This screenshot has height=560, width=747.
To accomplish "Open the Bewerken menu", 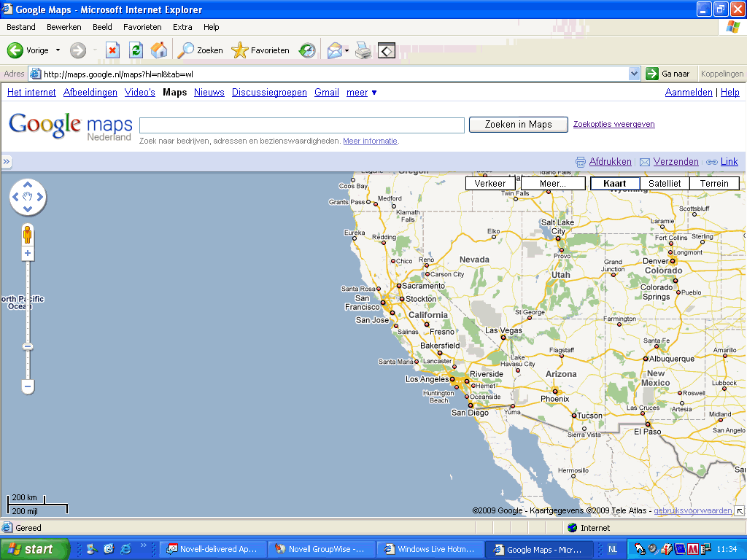I will pos(64,27).
